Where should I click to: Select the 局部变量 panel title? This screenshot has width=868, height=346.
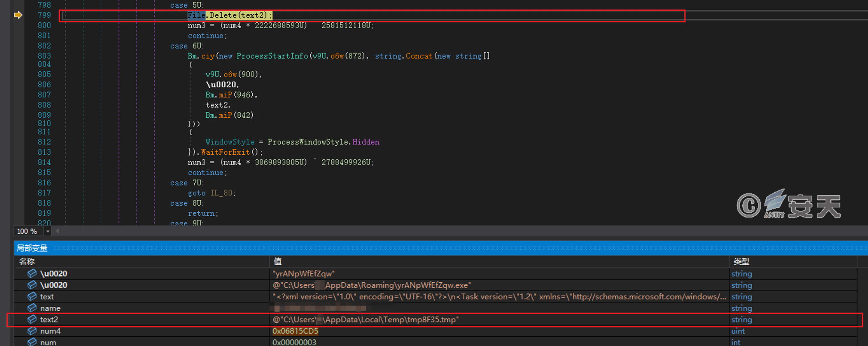pyautogui.click(x=32, y=248)
